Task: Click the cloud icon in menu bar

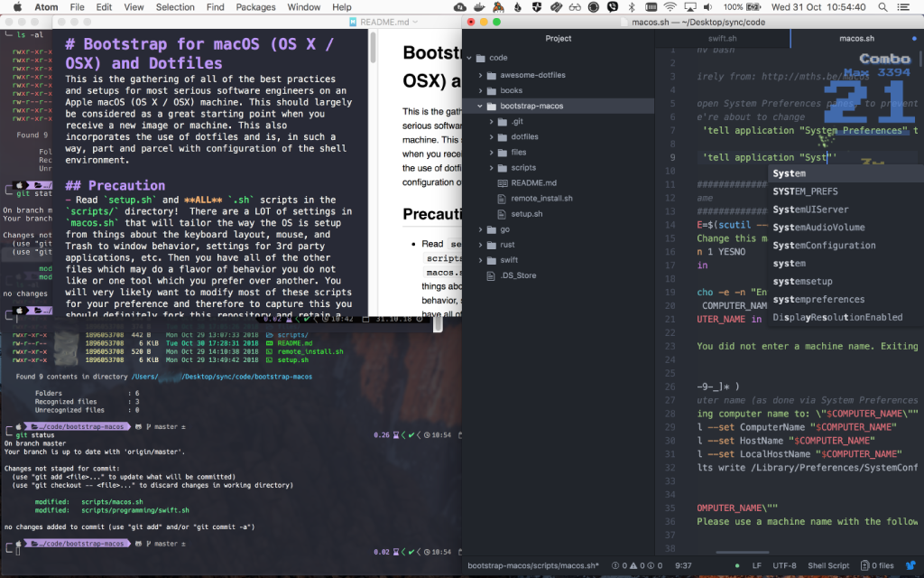Action: 460,7
